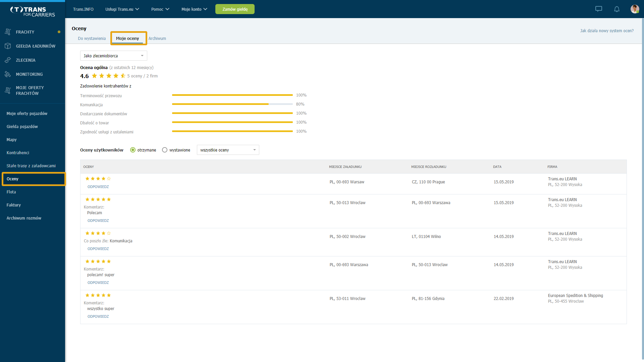Switch to the Archiwum tab

tap(157, 38)
